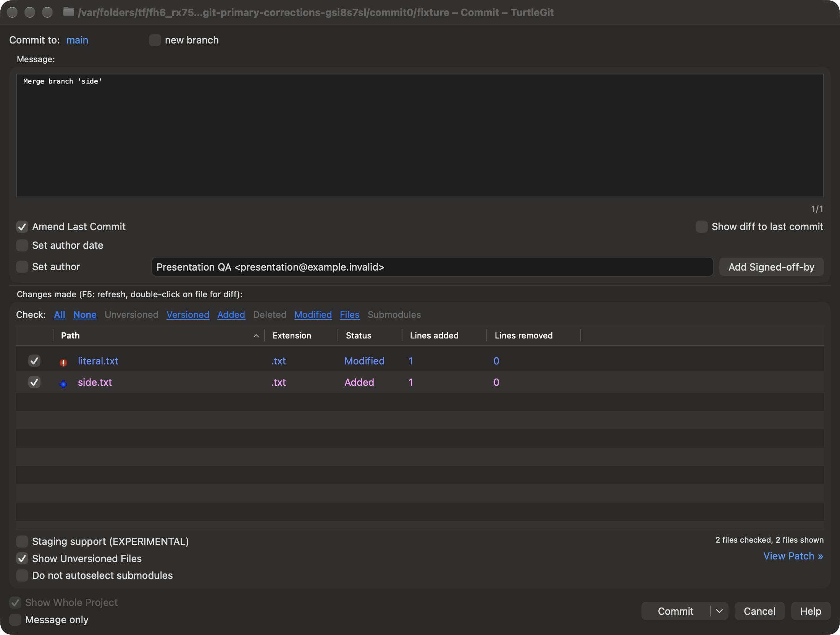
Task: Uncheck the literal.txt file checkbox
Action: tap(34, 361)
